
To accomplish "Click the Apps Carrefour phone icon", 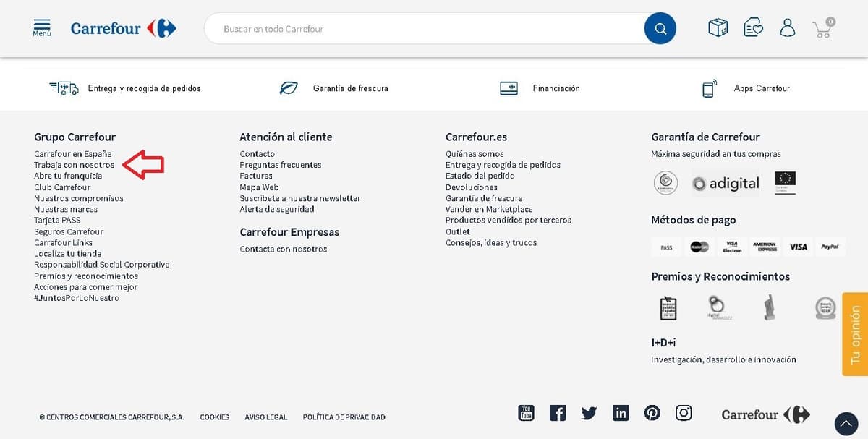I will click(709, 88).
